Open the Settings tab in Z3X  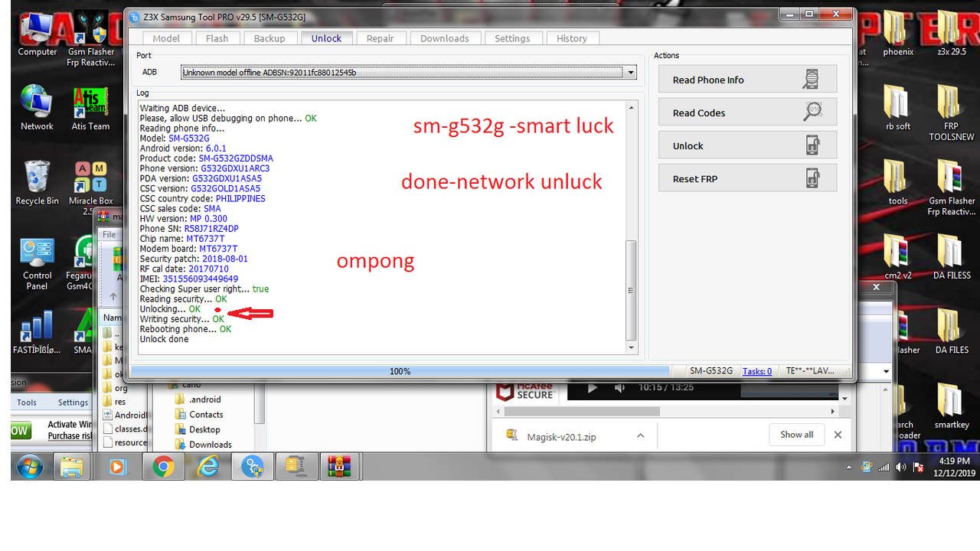pyautogui.click(x=512, y=38)
